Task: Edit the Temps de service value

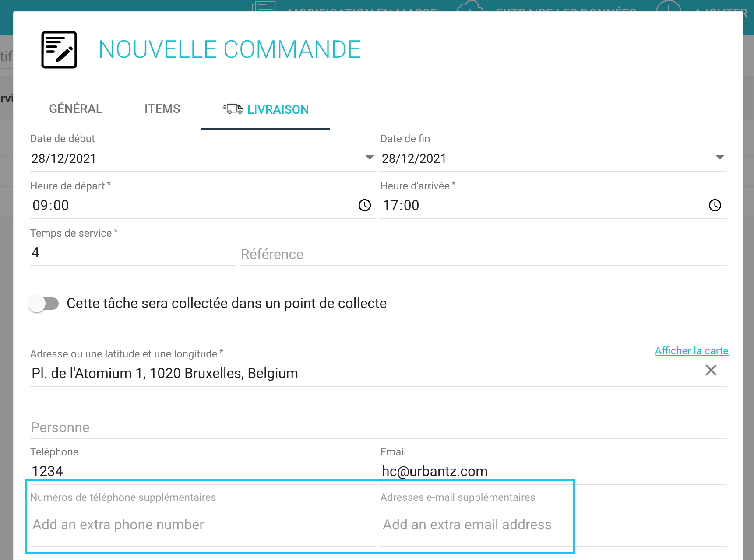Action: [x=133, y=252]
